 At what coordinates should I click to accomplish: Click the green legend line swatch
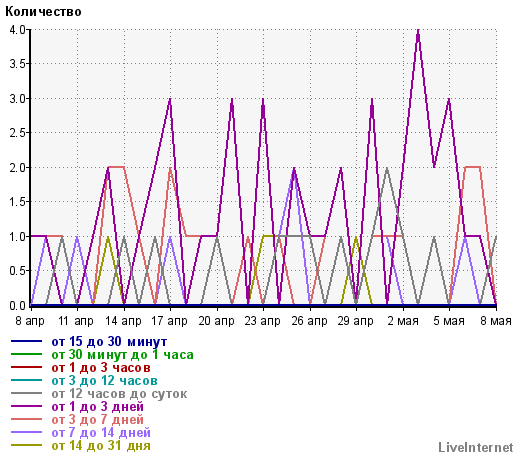[x=26, y=354]
